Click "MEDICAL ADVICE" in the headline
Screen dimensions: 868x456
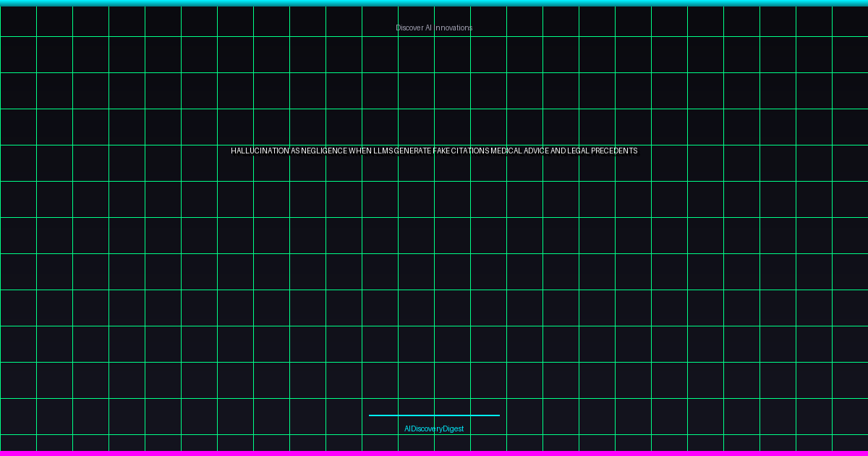(519, 151)
